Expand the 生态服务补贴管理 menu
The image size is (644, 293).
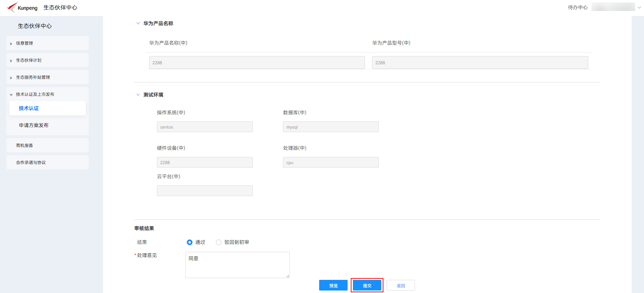(48, 77)
